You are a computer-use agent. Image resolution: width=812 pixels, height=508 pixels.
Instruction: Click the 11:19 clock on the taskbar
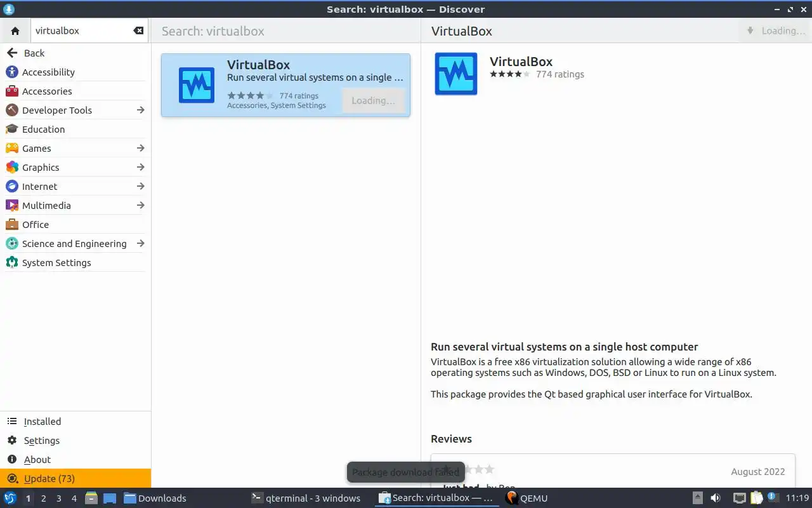797,498
